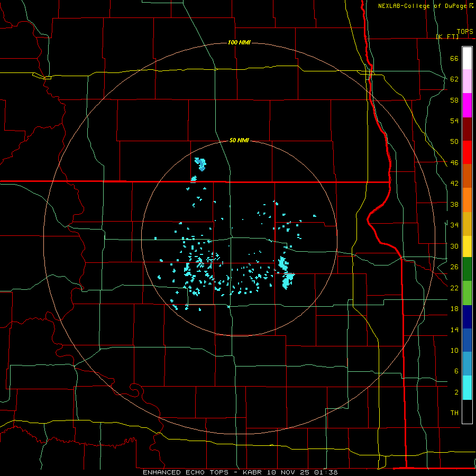The image size is (476, 476).
Task: Click the navy 18 kft legend swatch
Action: pyautogui.click(x=467, y=317)
